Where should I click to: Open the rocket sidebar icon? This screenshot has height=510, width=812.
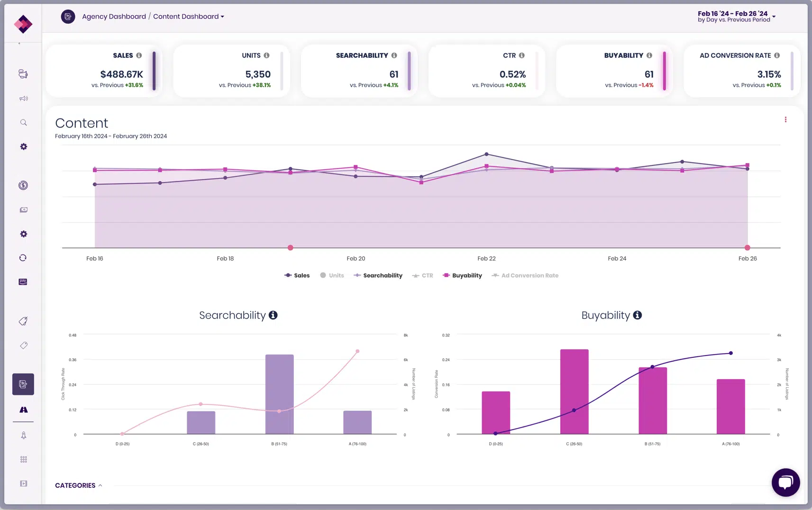pyautogui.click(x=23, y=435)
